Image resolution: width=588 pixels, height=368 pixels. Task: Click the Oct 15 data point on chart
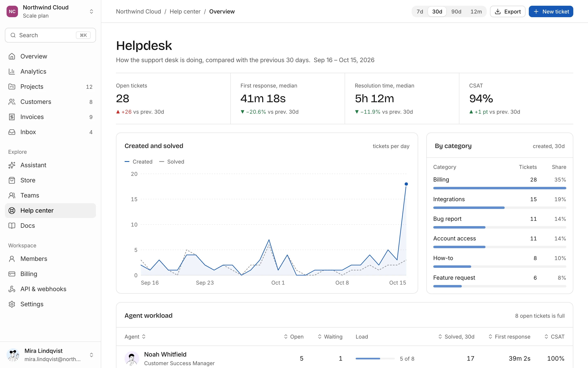click(x=406, y=184)
